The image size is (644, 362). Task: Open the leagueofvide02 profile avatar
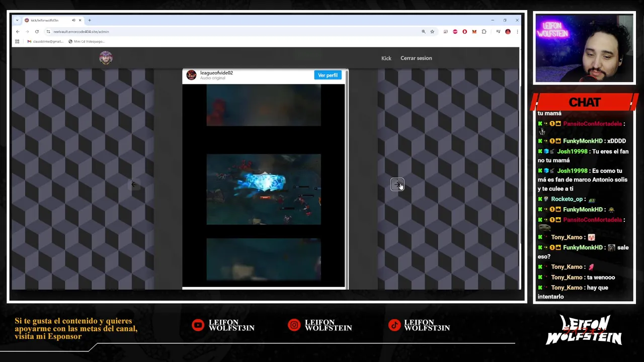click(x=191, y=75)
